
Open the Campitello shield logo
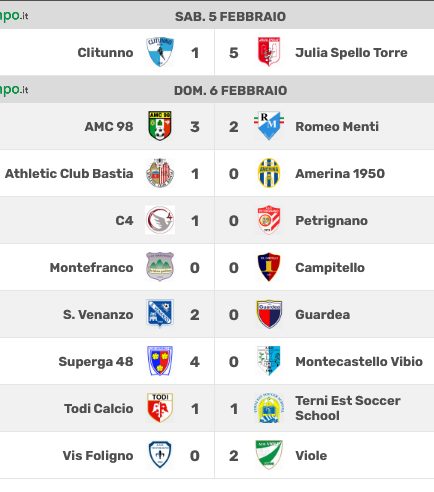coord(269,267)
